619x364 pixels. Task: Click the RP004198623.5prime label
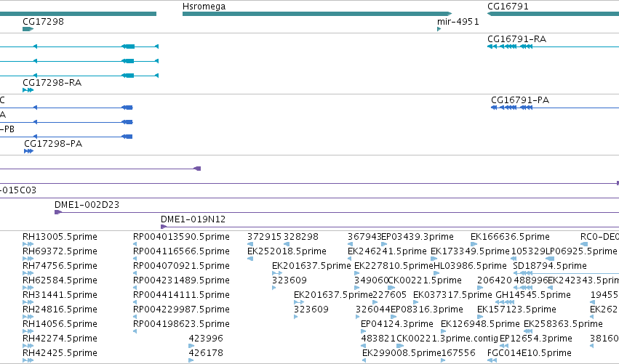[x=181, y=324]
